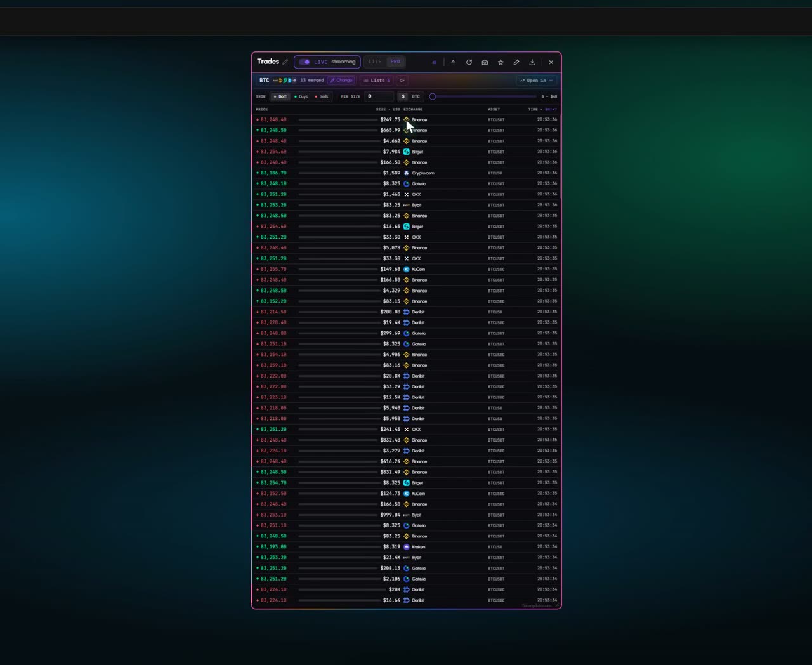Open the bar chart view icon
This screenshot has width=812, height=665.
(x=435, y=62)
